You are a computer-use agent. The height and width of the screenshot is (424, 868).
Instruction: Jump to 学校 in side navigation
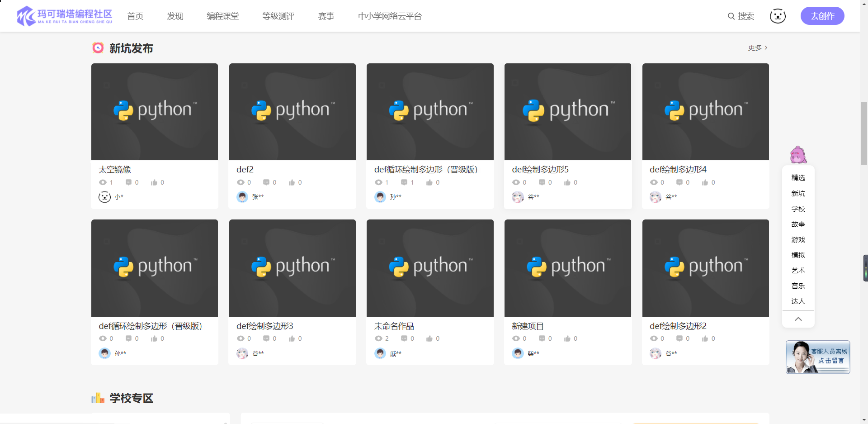coord(798,209)
